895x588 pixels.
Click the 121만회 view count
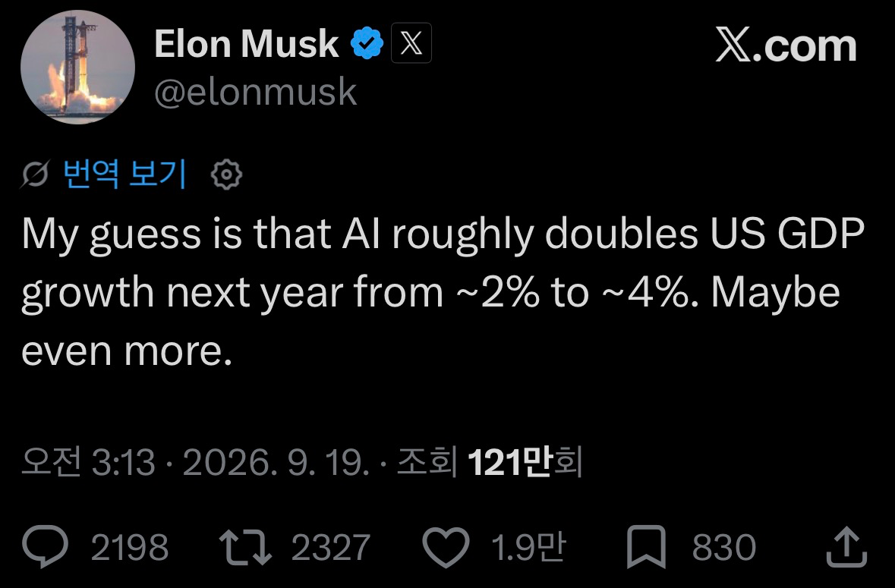525,461
